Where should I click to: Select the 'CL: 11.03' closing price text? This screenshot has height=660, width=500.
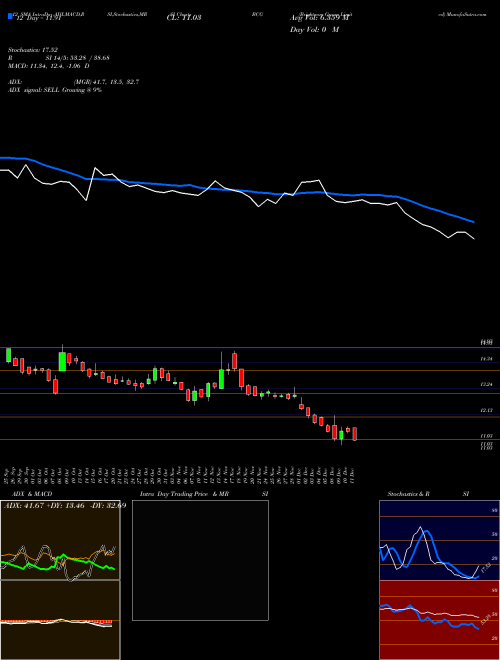(184, 18)
